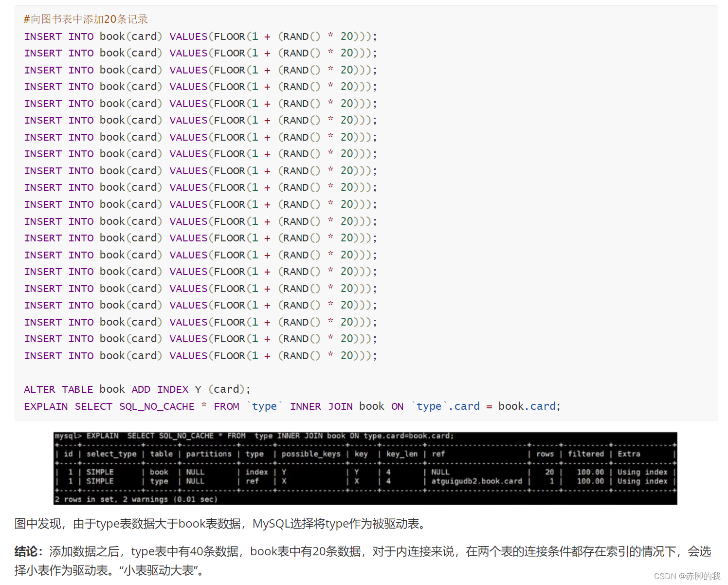Click the paragraph starting with 图中发现
Screen dimensions: 728x585
pyautogui.click(x=221, y=524)
